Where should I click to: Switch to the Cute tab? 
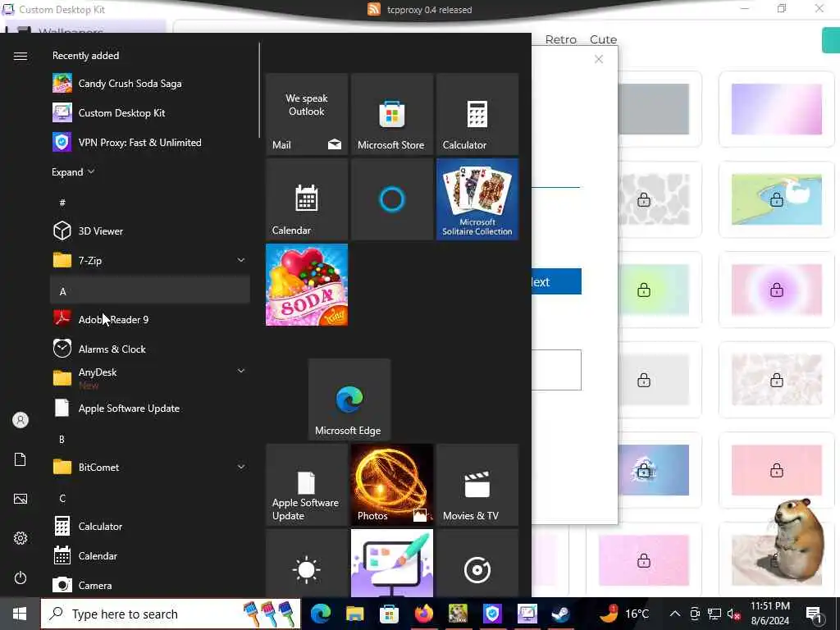603,39
